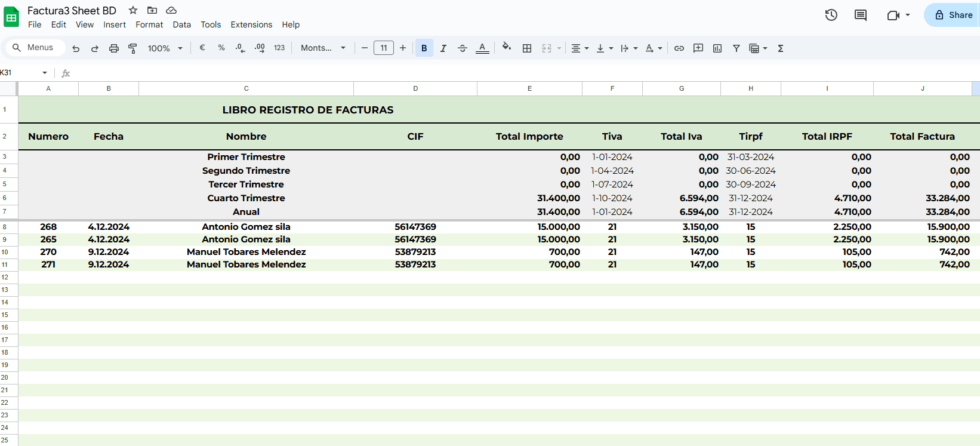Open comment history speech-bubble icon
Viewport: 980px width, 446px height.
pyautogui.click(x=861, y=15)
